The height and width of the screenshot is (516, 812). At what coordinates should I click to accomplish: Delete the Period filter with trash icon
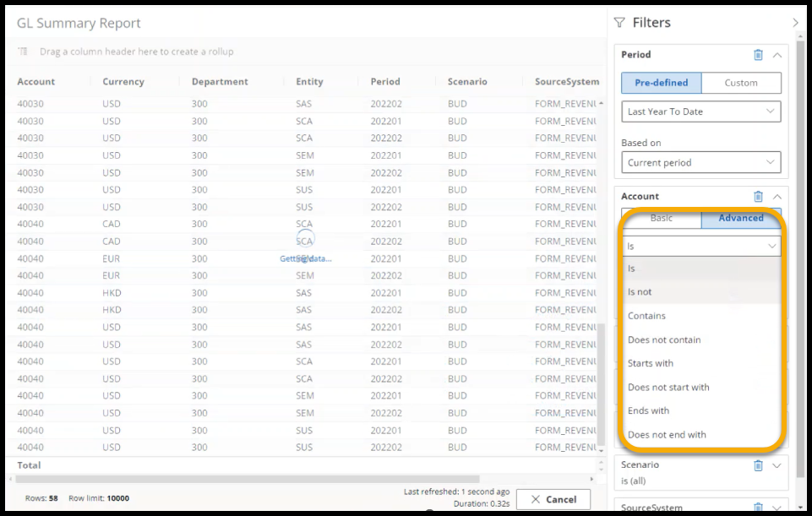coord(758,55)
